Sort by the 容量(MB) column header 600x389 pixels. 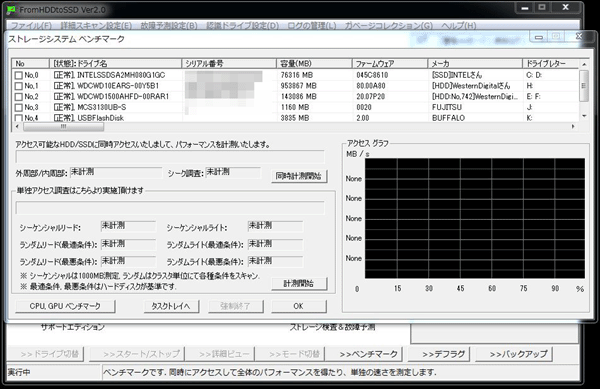[x=314, y=63]
